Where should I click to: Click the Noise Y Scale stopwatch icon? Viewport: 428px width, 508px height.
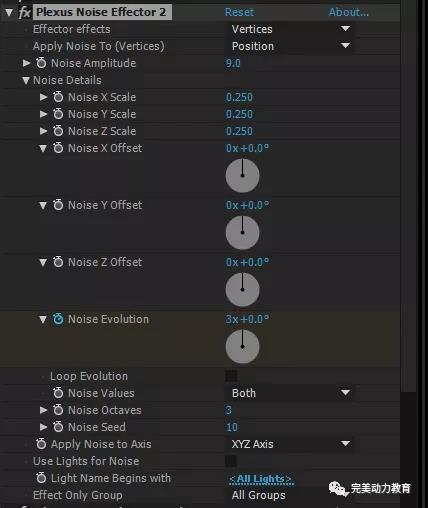coord(58,114)
